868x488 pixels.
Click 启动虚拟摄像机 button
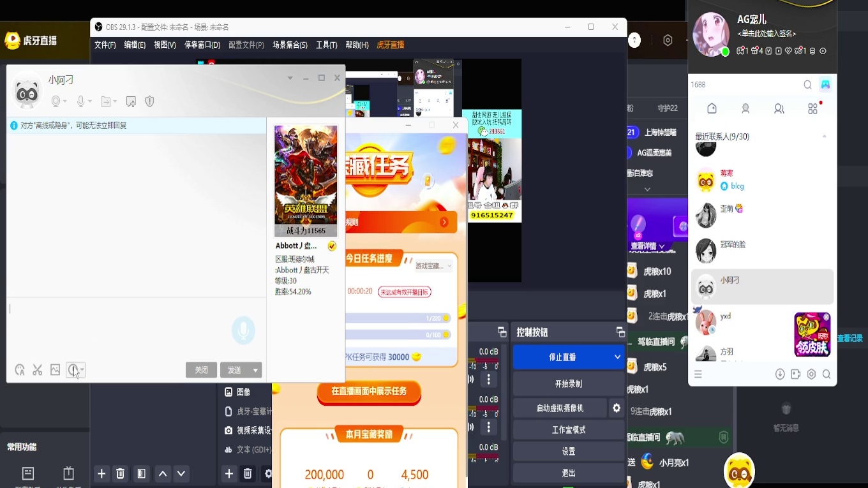tap(560, 408)
